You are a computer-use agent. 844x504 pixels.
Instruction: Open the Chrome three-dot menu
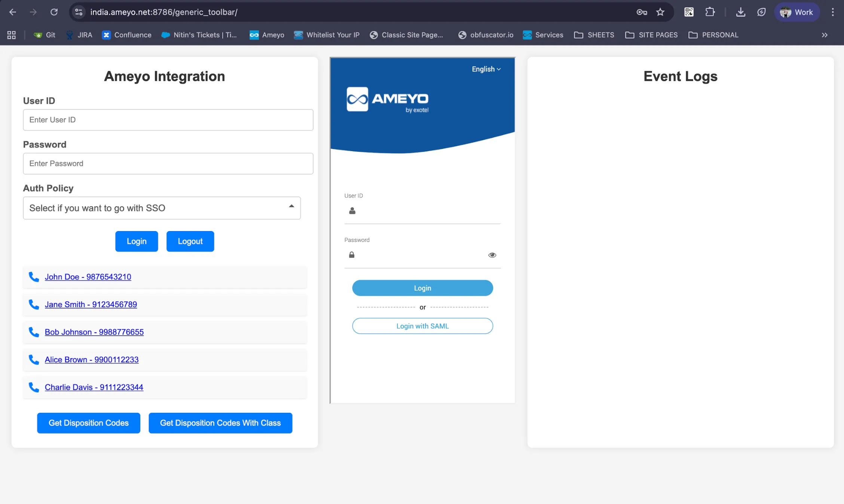[x=832, y=12]
